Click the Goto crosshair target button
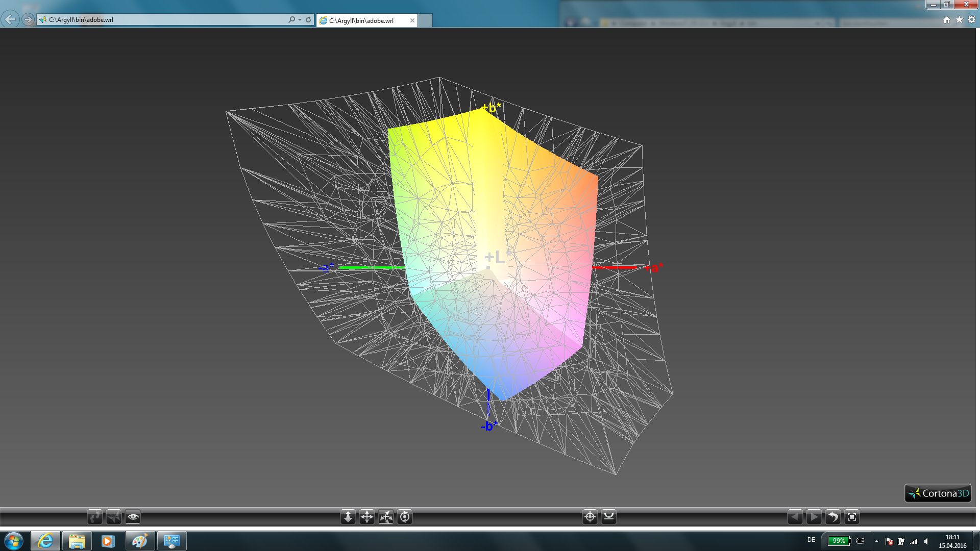This screenshot has height=551, width=980. click(590, 517)
